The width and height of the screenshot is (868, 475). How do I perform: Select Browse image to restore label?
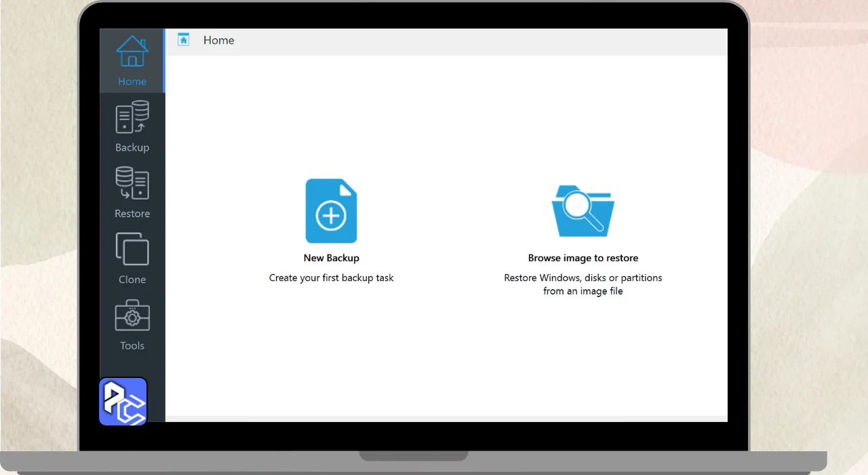[583, 258]
